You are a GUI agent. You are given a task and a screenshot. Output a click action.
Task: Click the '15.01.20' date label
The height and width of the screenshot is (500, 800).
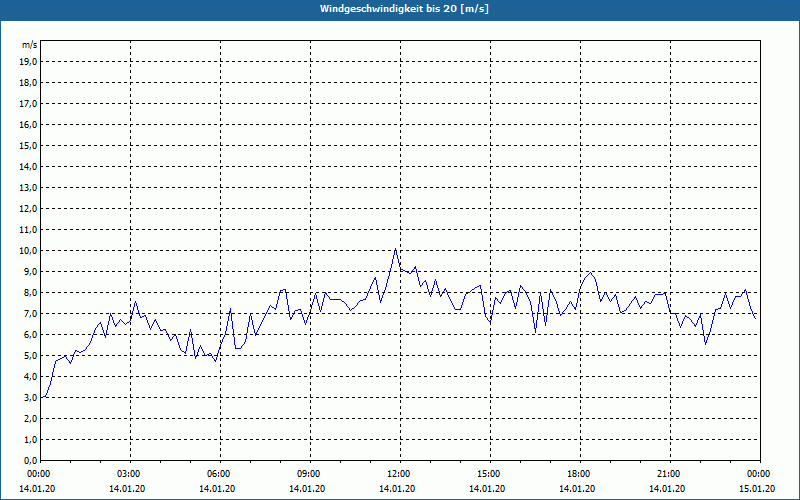tap(757, 489)
